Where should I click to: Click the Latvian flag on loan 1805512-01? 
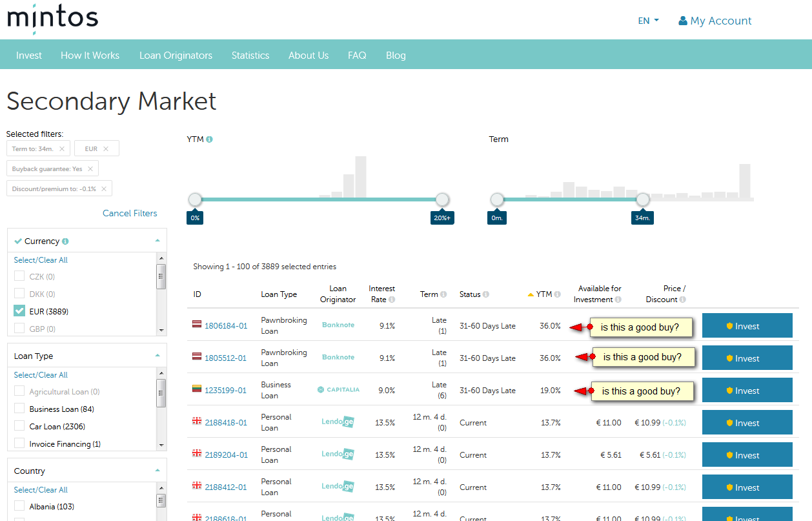197,358
